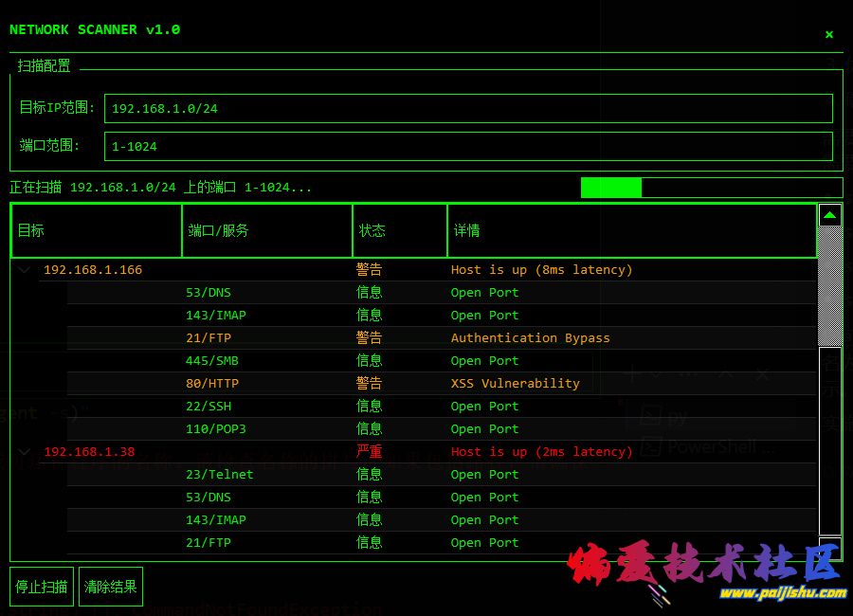The image size is (853, 616).
Task: Sort by the 端口/服务 column header
Action: point(267,230)
